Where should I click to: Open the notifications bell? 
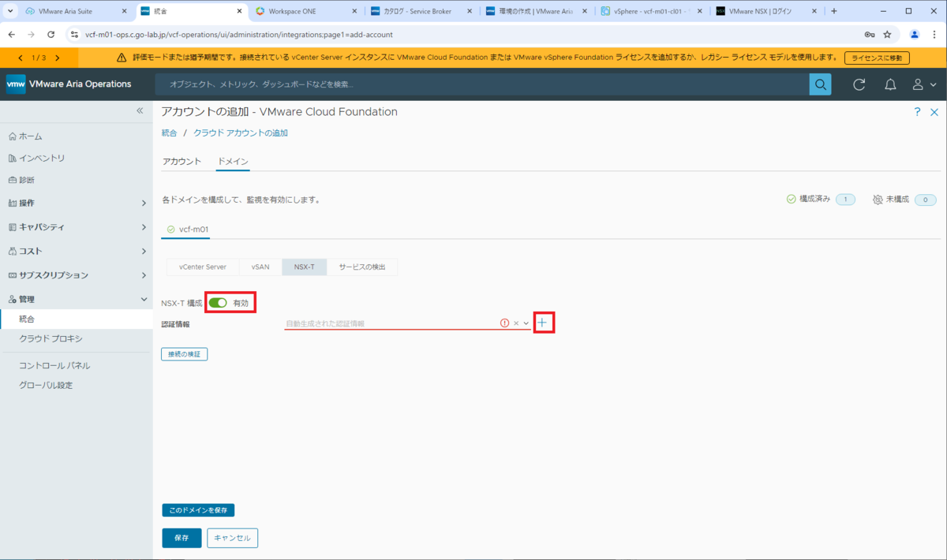(x=890, y=84)
